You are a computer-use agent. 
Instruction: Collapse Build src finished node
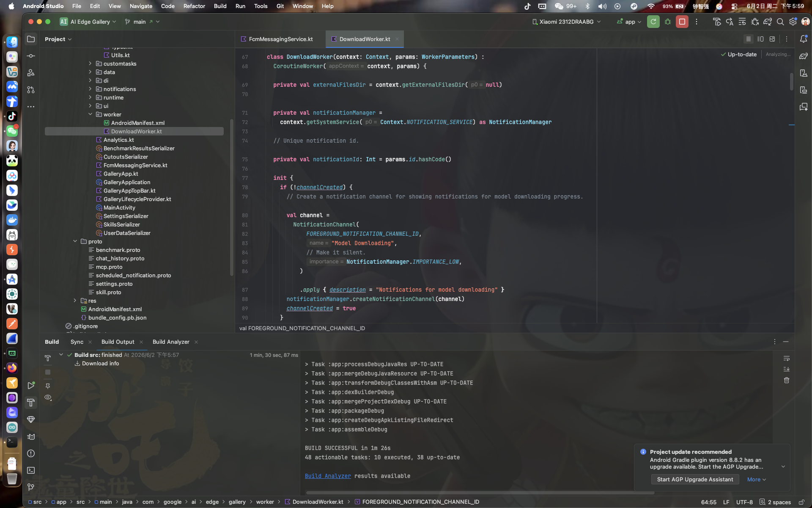[x=61, y=355]
